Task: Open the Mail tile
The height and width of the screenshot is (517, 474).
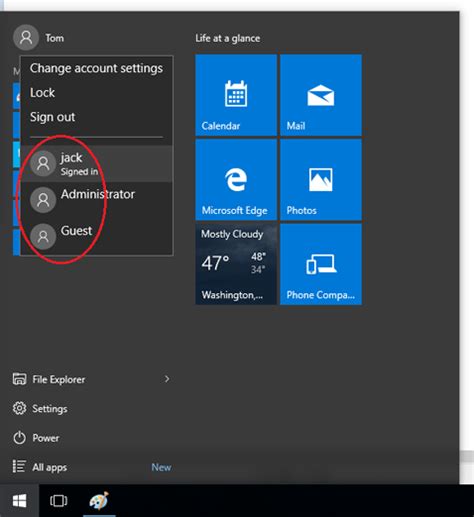Action: [x=321, y=95]
